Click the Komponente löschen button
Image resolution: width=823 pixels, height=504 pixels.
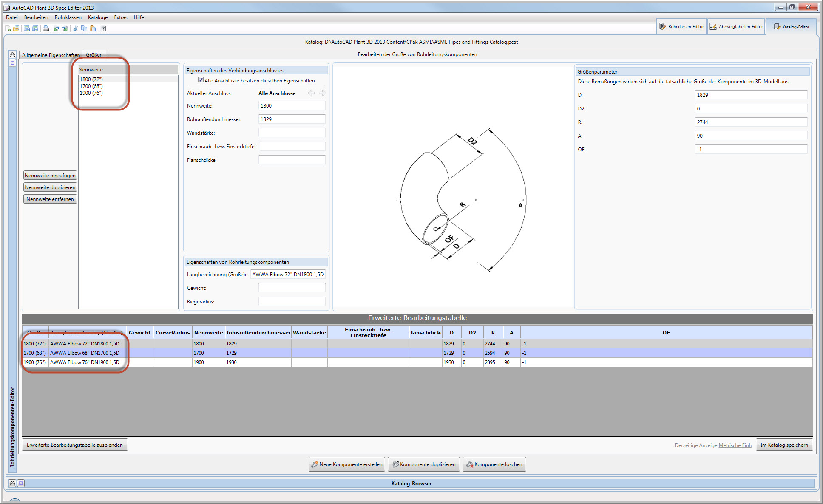point(494,464)
